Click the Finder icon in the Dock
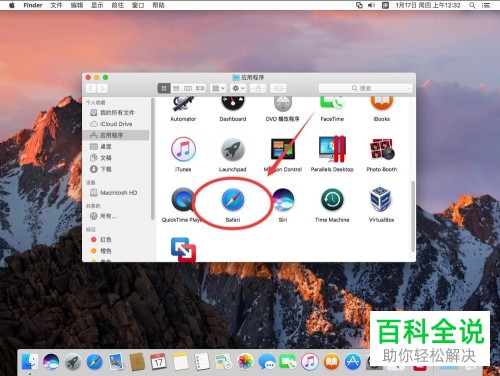This screenshot has width=500, height=376. point(30,362)
